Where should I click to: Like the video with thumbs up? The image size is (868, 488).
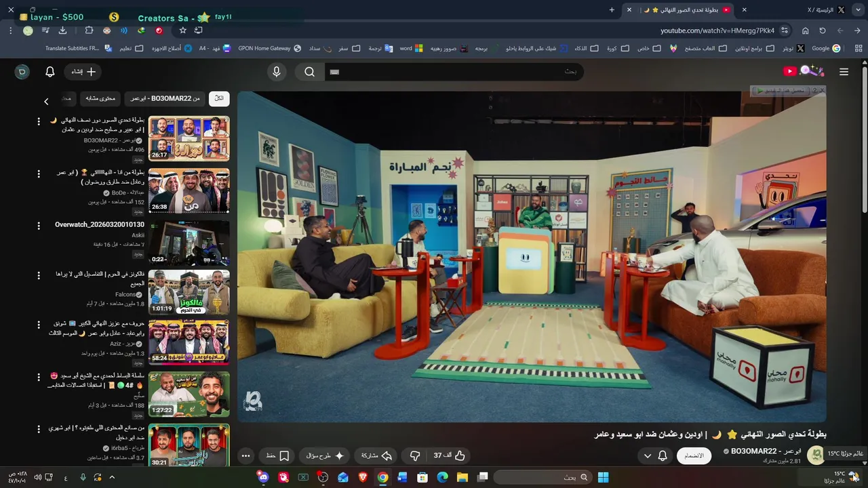(450, 455)
